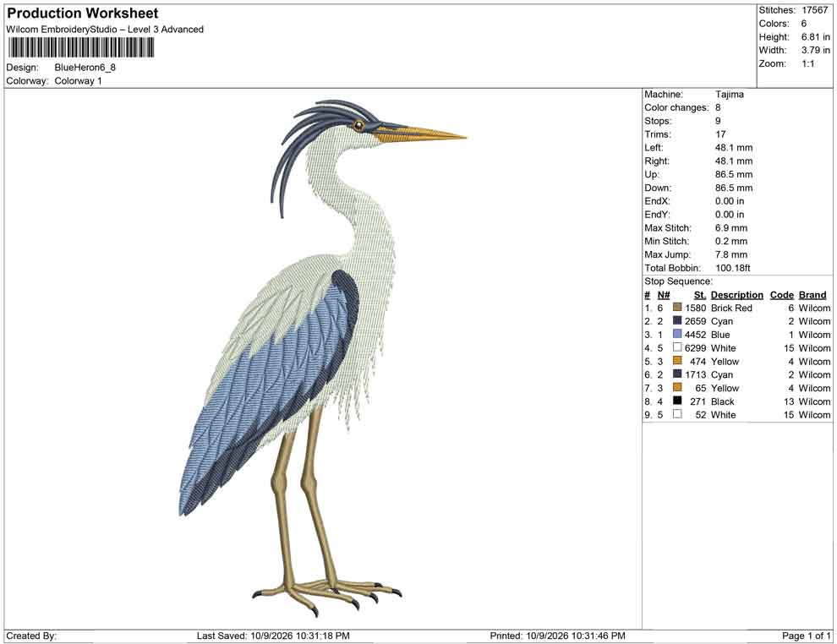
Task: Click the Stop Sequence: heading
Action: click(678, 281)
